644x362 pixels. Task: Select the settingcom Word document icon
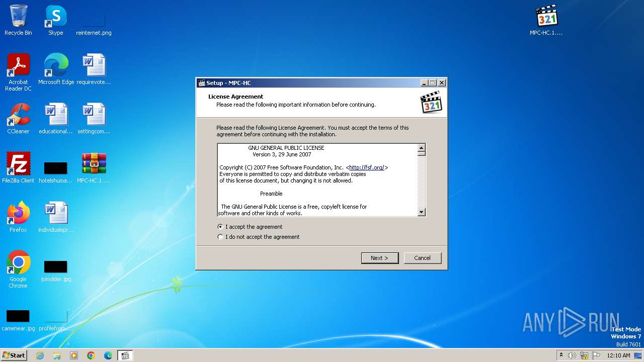tap(94, 119)
